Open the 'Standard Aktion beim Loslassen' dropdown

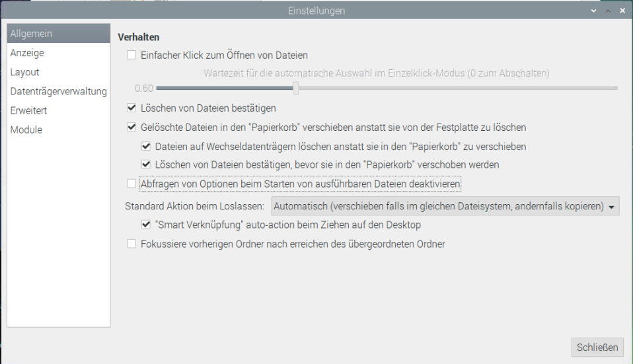445,206
